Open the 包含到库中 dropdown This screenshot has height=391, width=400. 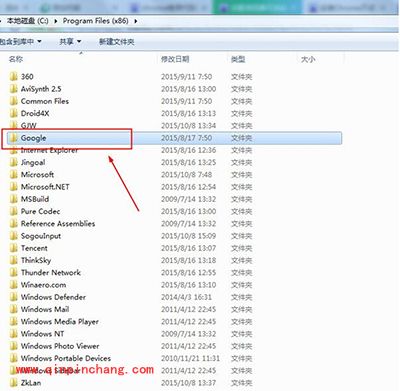coord(21,42)
